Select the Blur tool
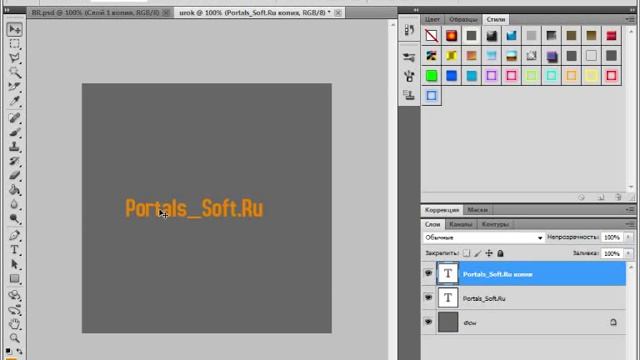This screenshot has height=360, width=640. click(x=15, y=204)
